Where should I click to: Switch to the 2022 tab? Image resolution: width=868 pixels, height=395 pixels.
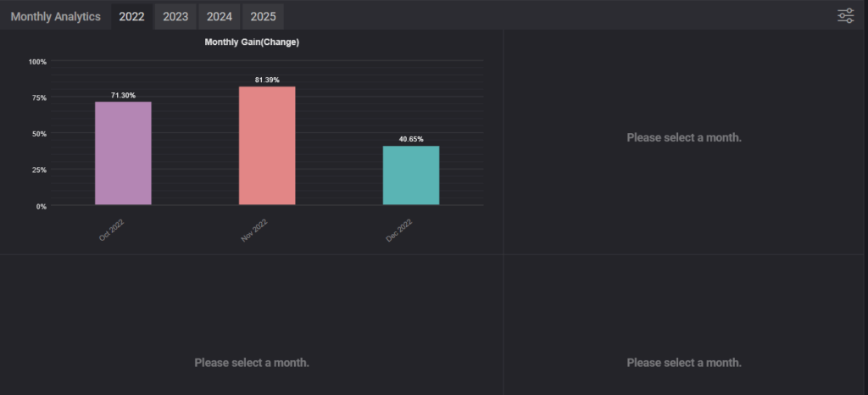131,16
